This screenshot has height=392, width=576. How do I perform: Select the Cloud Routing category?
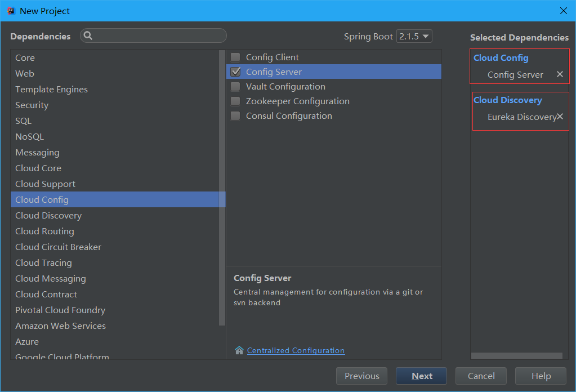point(115,231)
